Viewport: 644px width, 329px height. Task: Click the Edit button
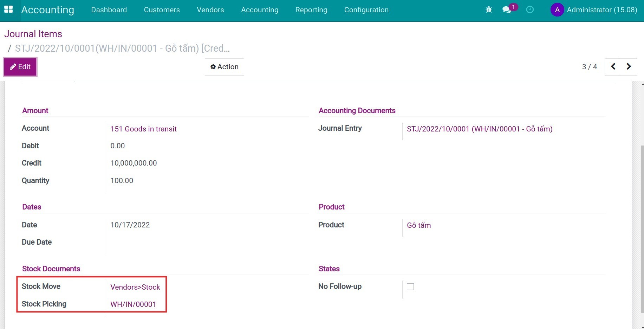point(20,67)
